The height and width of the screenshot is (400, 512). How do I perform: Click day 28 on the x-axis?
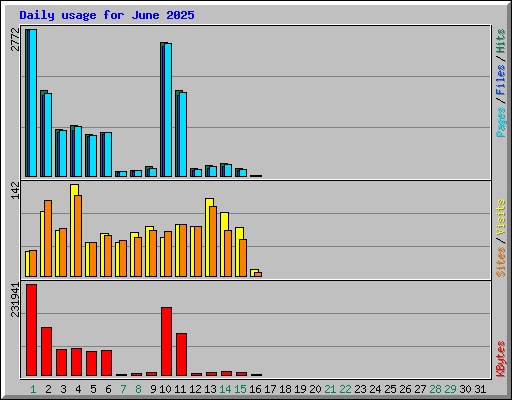click(x=435, y=389)
